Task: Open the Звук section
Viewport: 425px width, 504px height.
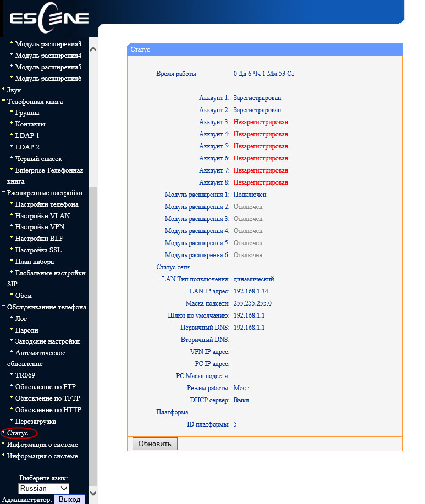Action: [14, 90]
